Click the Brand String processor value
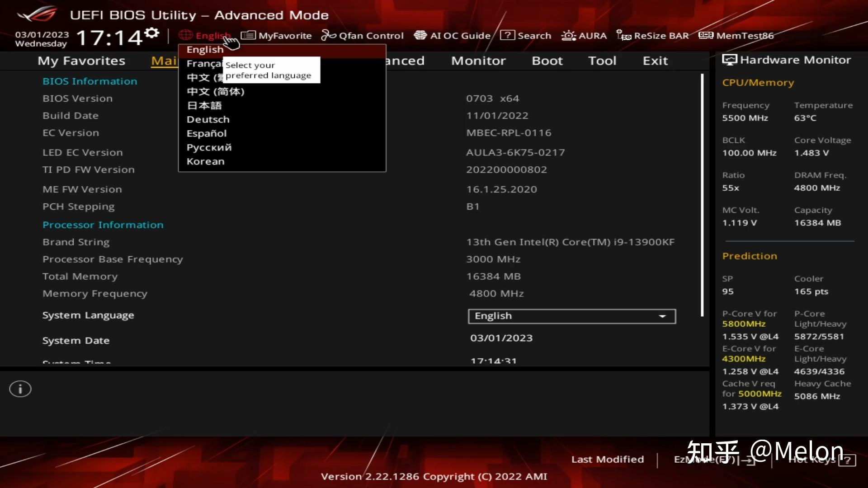Image resolution: width=868 pixels, height=488 pixels. (570, 242)
